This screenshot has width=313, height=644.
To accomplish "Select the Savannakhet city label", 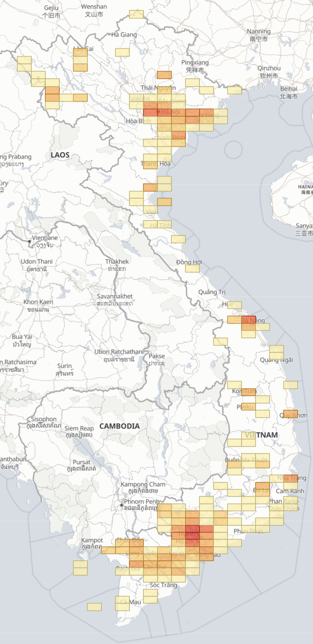I will [115, 296].
